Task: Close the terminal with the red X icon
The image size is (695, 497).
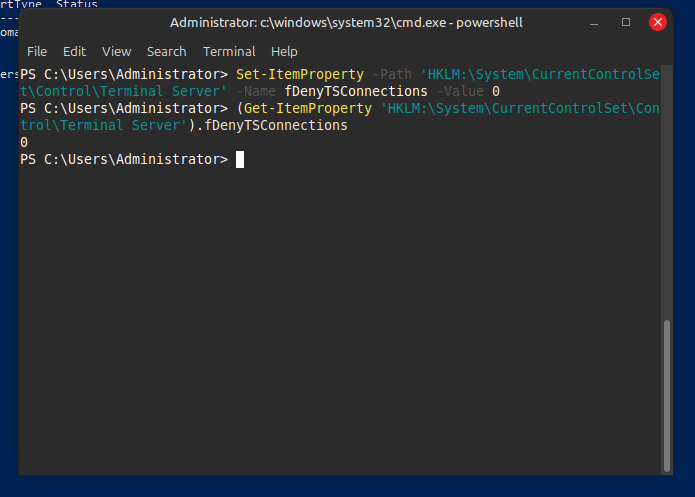Action: 657,22
